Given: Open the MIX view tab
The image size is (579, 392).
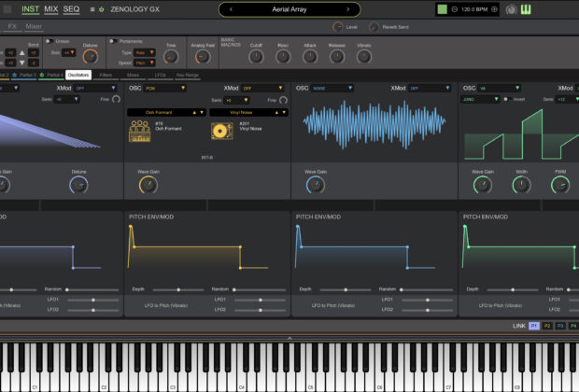Looking at the screenshot, I should coord(50,9).
